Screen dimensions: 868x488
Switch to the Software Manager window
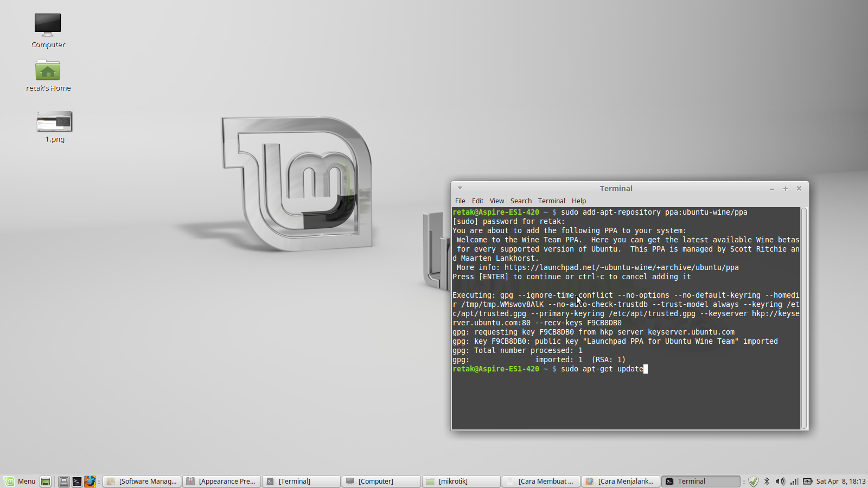click(x=141, y=481)
